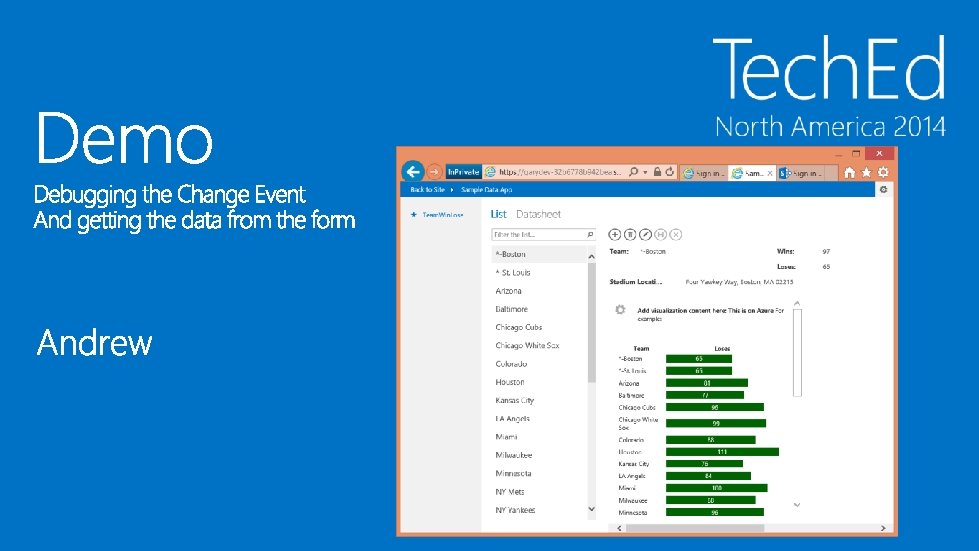Select Baltimore in the team list
Screen dimensions: 979x551
pyautogui.click(x=539, y=309)
